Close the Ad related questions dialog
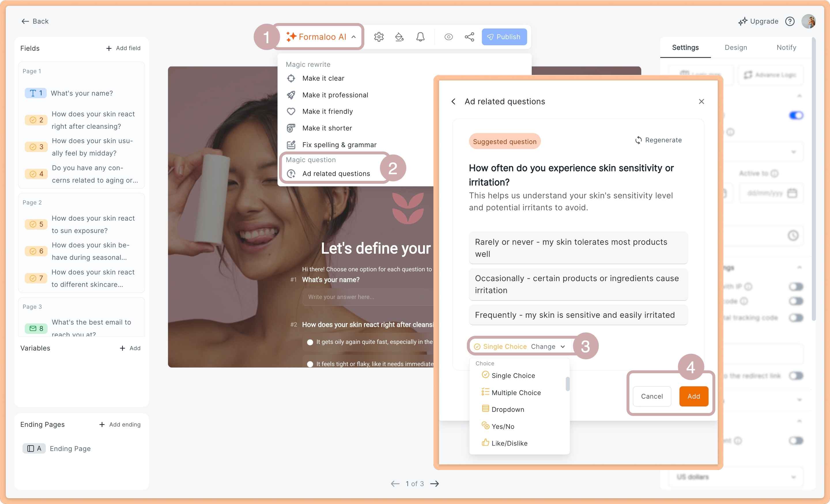The image size is (830, 504). coord(701,101)
